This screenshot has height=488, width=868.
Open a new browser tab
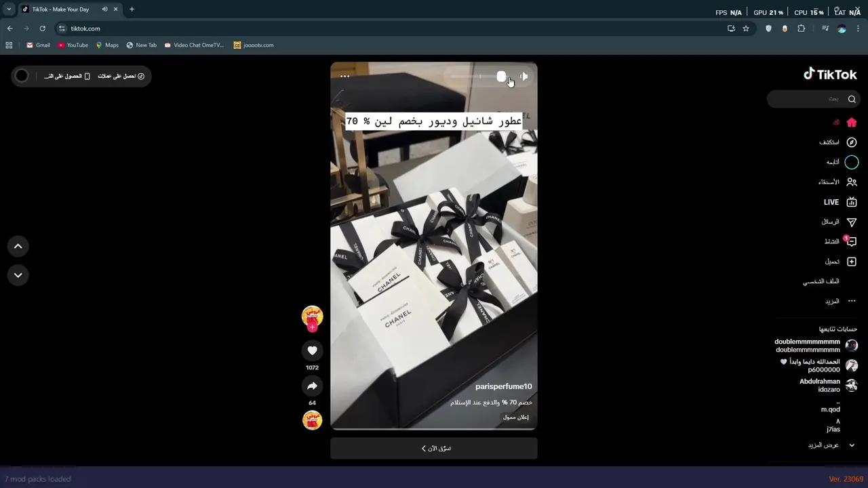(x=132, y=9)
